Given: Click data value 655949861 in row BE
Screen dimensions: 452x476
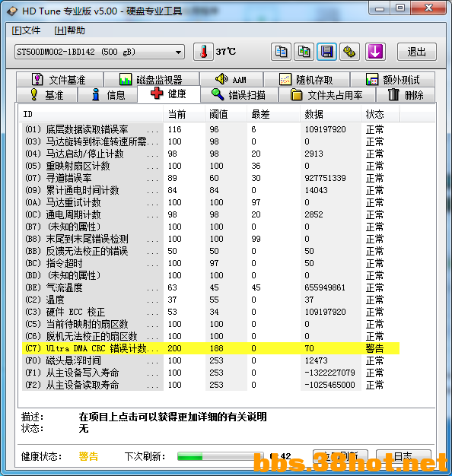Looking at the screenshot, I should click(x=325, y=287).
